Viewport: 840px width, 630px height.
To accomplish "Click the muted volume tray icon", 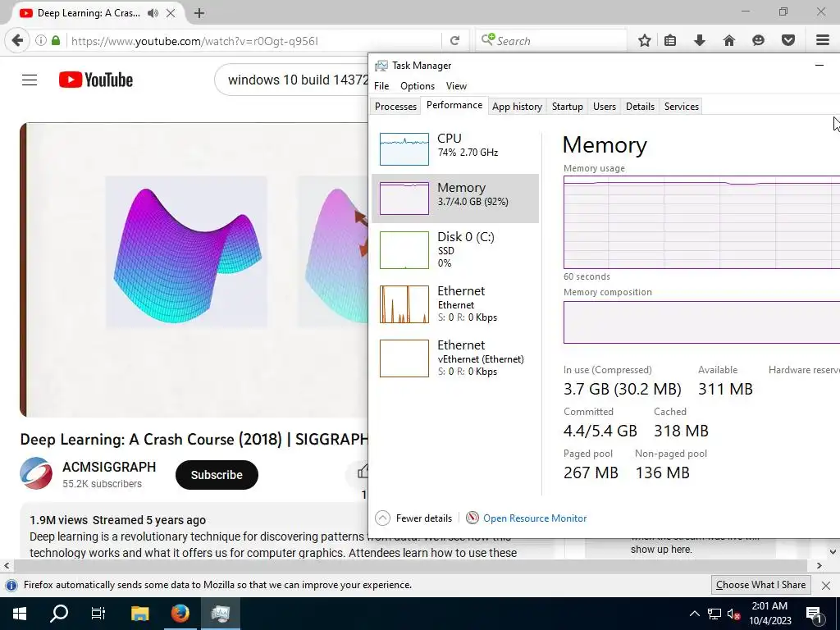I will point(733,614).
